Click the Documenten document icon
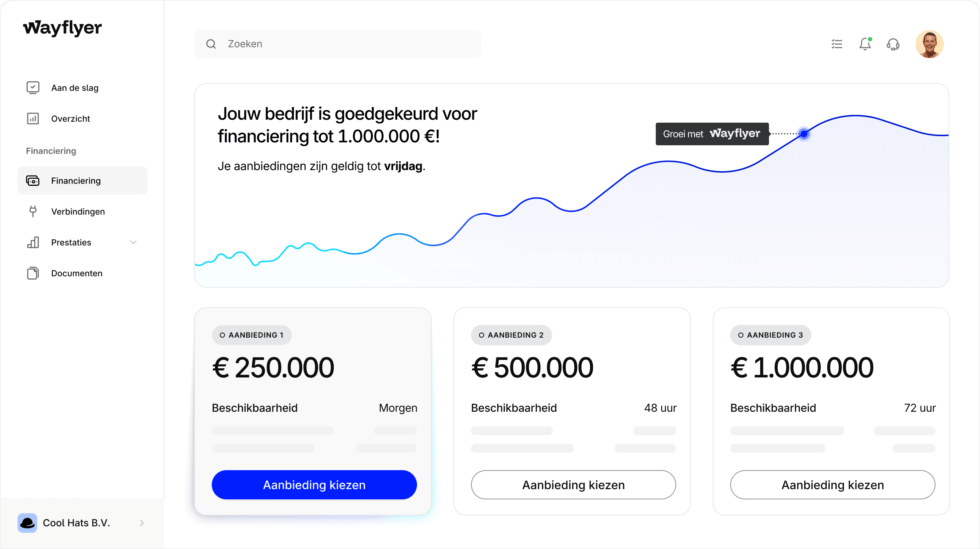Image resolution: width=980 pixels, height=549 pixels. 33,273
